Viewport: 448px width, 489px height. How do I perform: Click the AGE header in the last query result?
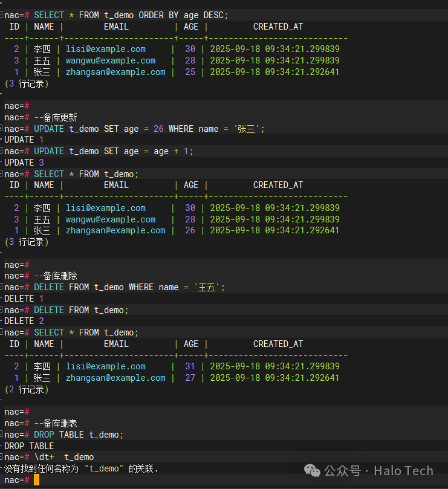[x=191, y=344]
